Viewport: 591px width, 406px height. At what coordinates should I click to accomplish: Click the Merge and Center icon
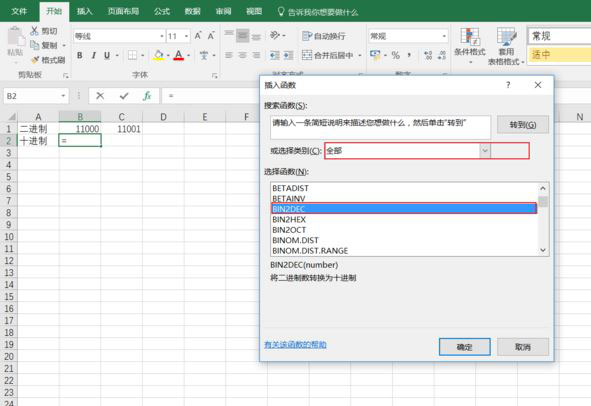tap(307, 55)
